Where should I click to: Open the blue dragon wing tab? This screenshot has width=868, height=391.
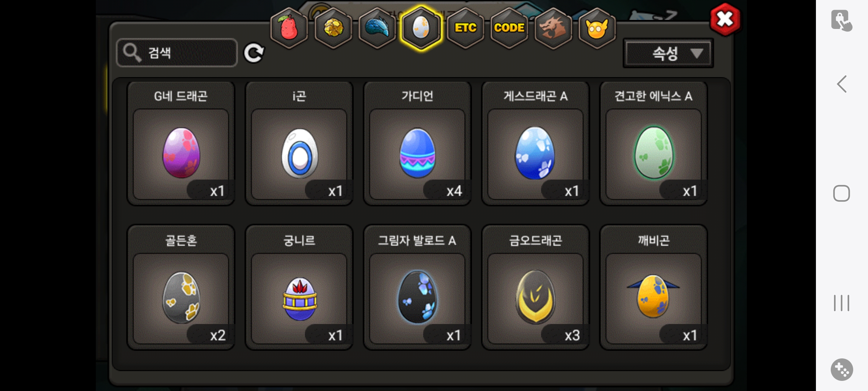coord(377,28)
